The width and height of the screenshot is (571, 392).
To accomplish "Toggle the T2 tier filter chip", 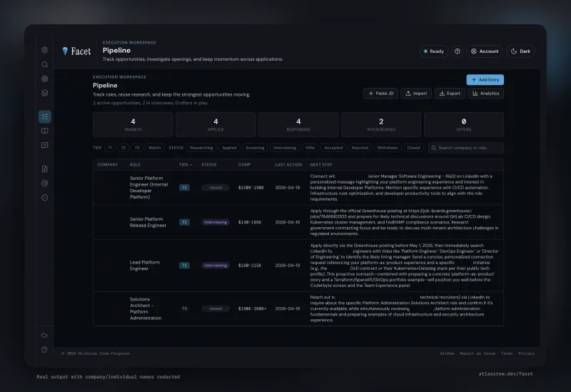I will click(123, 148).
